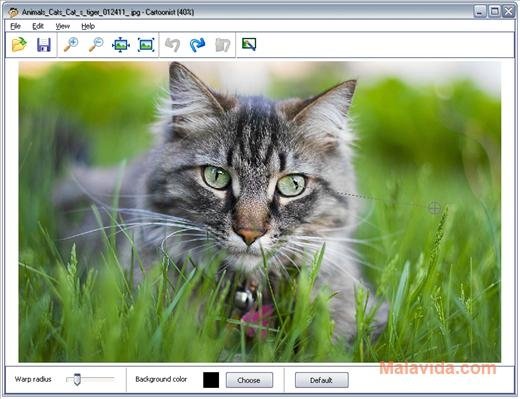Zoom in with the magnifier plus icon
Viewport: 520px width, 399px height.
point(71,45)
